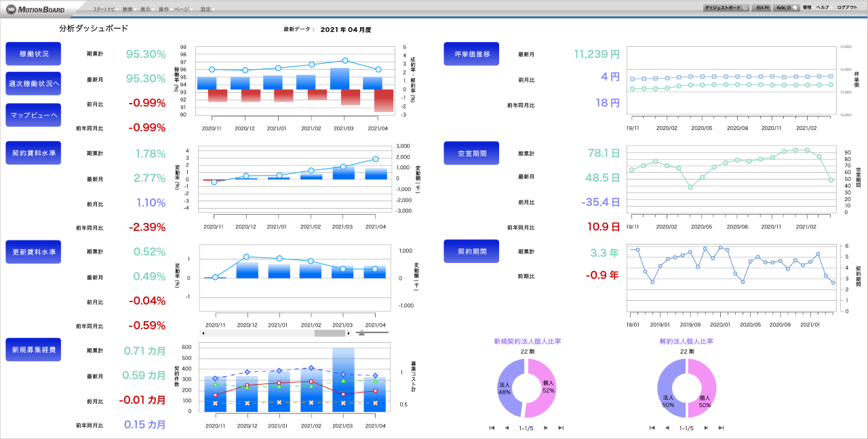The height and width of the screenshot is (439, 868).
Task: Open the スタートナビ dropdown menu
Action: coord(104,9)
